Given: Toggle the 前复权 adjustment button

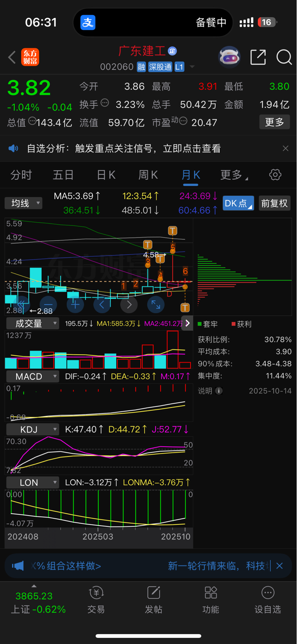Looking at the screenshot, I should (x=274, y=203).
